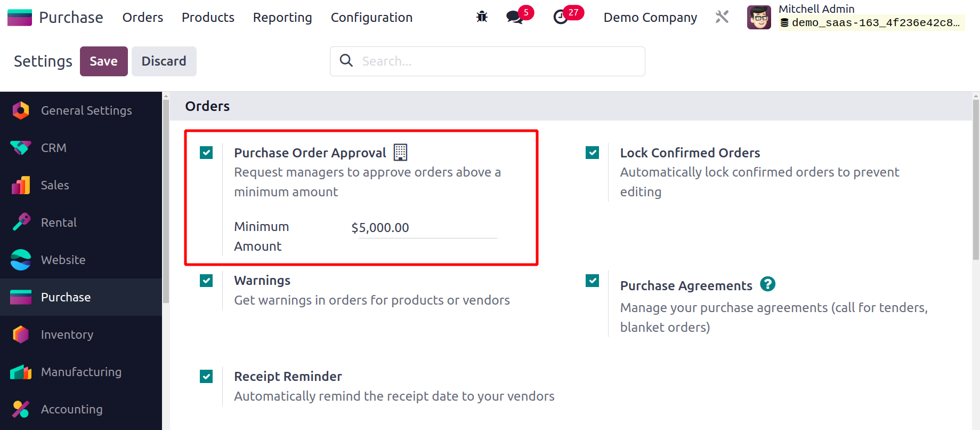Click the Purchase Agreements help question icon

767,284
